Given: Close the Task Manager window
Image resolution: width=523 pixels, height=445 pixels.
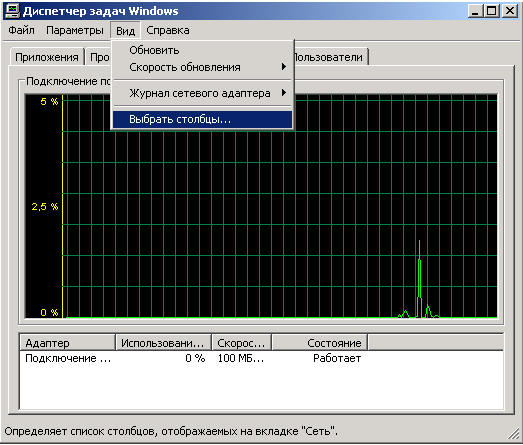Looking at the screenshot, I should click(510, 11).
